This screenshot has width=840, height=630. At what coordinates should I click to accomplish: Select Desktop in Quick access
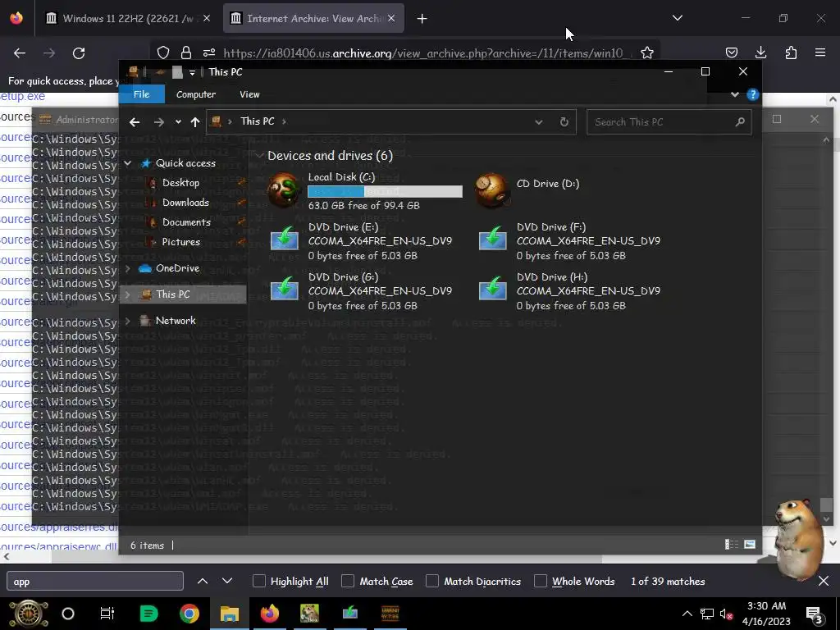coord(180,183)
